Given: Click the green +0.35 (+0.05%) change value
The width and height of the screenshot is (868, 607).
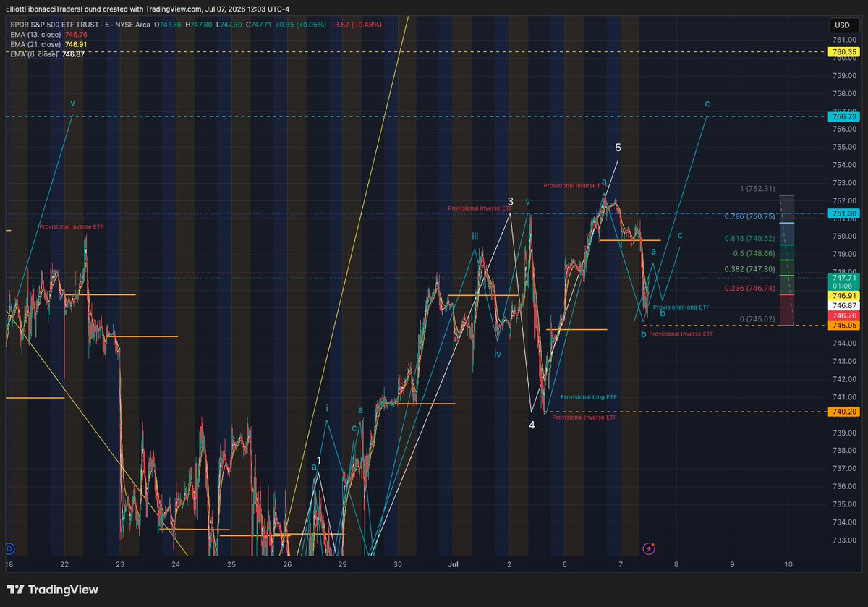Looking at the screenshot, I should [x=301, y=25].
